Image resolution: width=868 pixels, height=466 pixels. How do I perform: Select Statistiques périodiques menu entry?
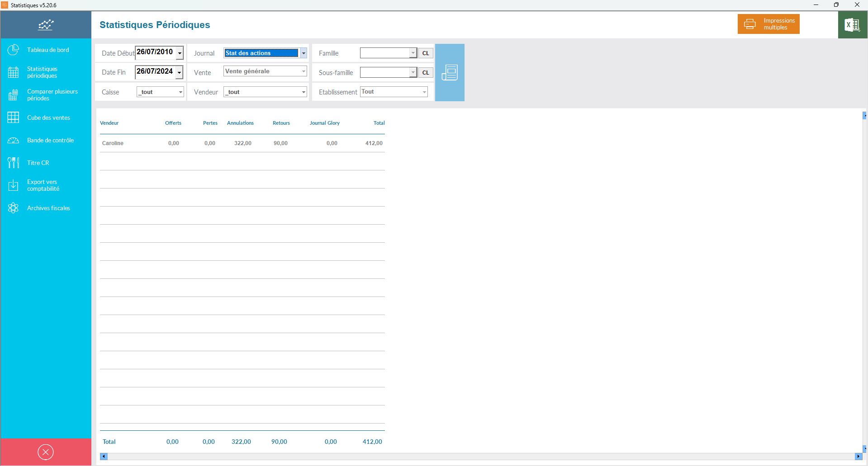[x=42, y=72]
